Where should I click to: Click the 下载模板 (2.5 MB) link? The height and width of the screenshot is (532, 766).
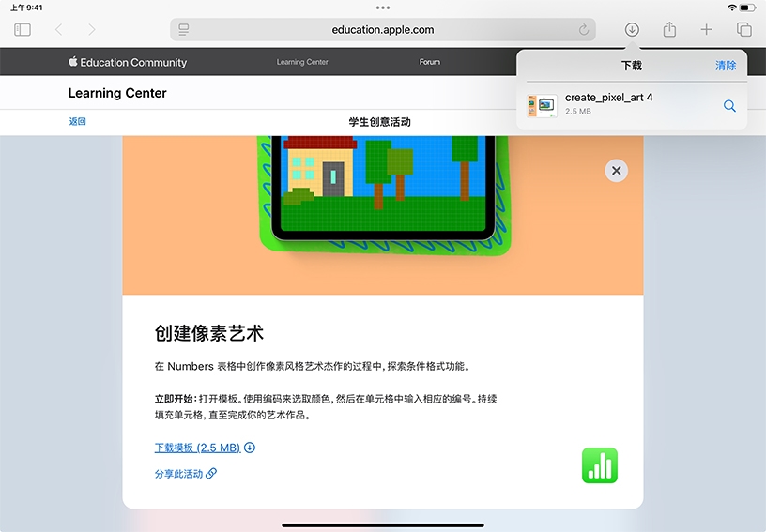pyautogui.click(x=197, y=448)
